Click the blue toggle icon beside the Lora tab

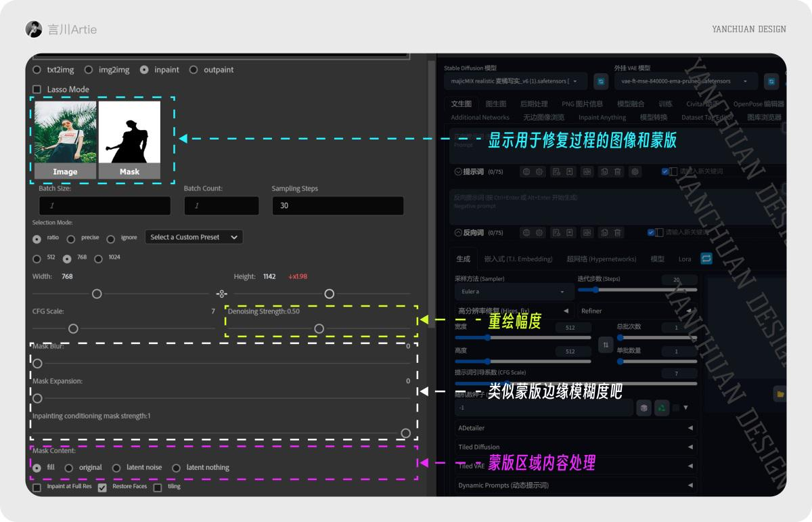pyautogui.click(x=704, y=259)
